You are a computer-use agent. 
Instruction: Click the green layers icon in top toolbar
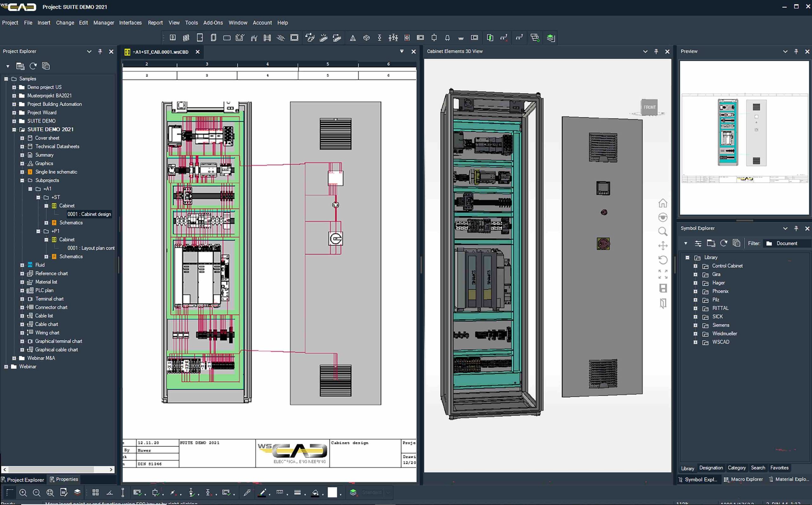coord(551,38)
